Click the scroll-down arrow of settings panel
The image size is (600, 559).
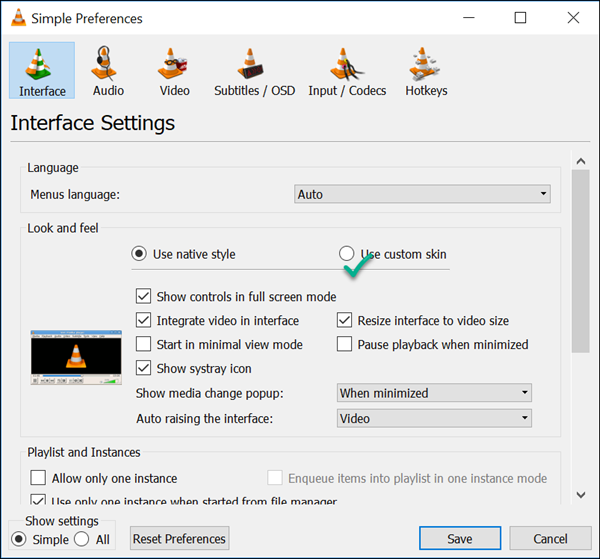tap(581, 495)
